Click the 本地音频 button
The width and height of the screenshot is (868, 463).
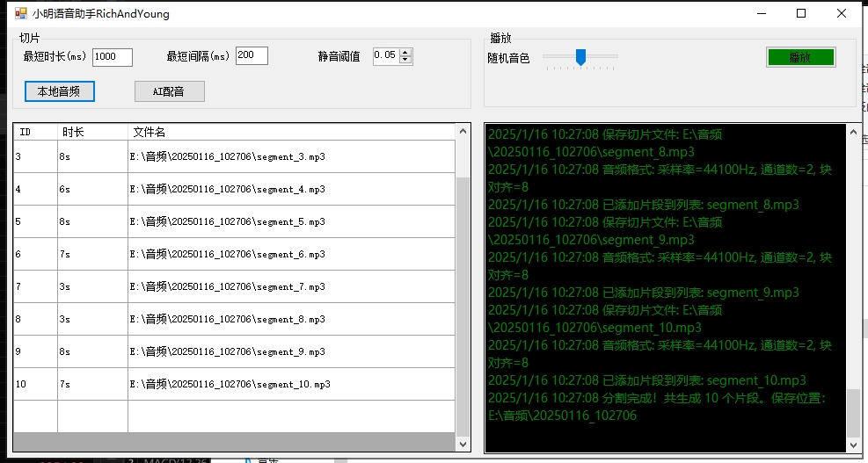point(60,91)
